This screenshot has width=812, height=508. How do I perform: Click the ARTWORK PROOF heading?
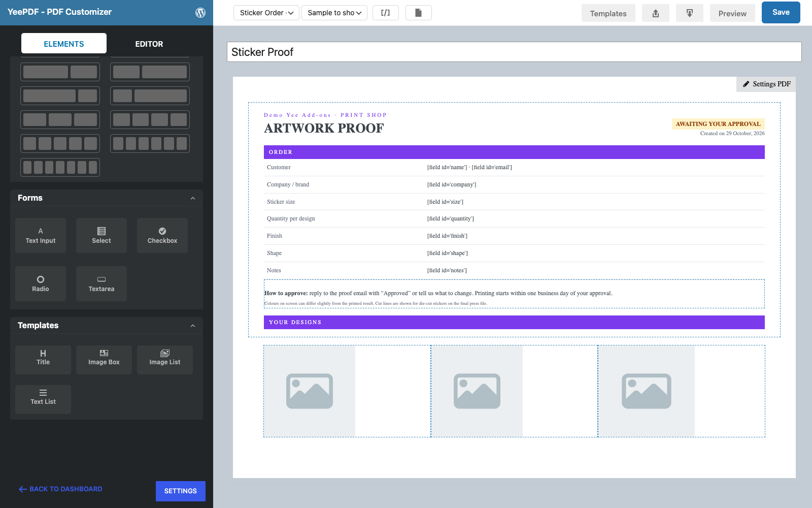pyautogui.click(x=324, y=129)
